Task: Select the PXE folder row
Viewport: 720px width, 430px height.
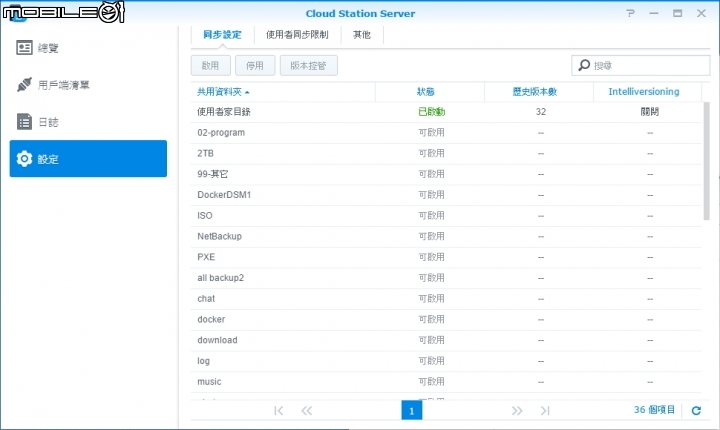Action: [x=446, y=257]
